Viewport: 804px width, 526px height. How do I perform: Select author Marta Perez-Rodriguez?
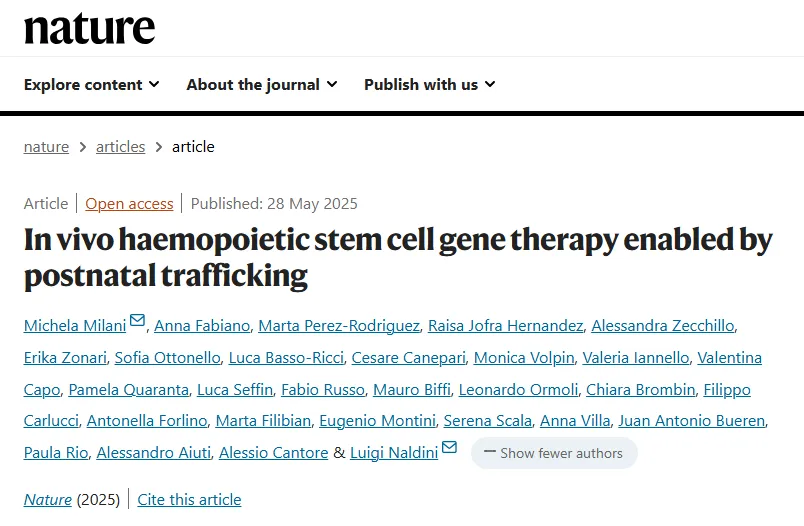click(339, 326)
